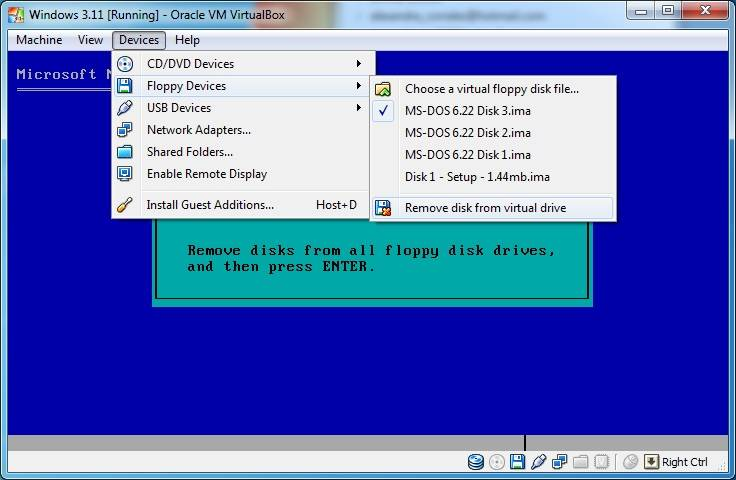Click the hard disk status bar icon
This screenshot has width=736, height=480.
(476, 462)
